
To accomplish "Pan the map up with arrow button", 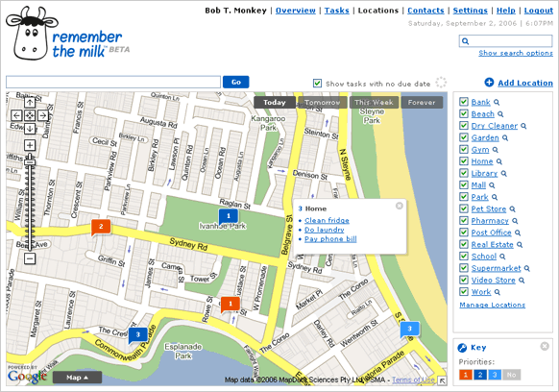I will pos(30,103).
